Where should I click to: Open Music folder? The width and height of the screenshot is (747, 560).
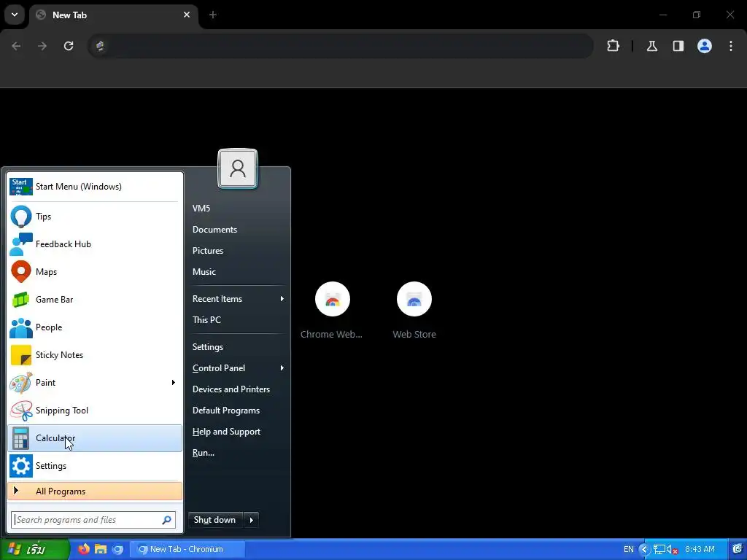pos(204,272)
